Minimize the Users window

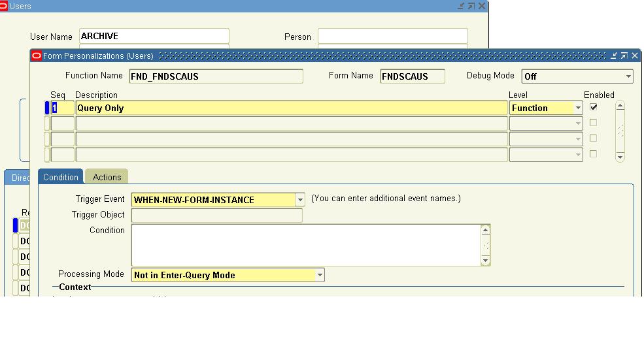pos(461,6)
